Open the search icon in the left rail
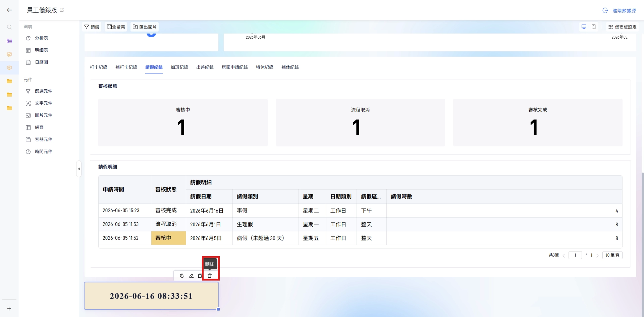644x317 pixels. [9, 27]
